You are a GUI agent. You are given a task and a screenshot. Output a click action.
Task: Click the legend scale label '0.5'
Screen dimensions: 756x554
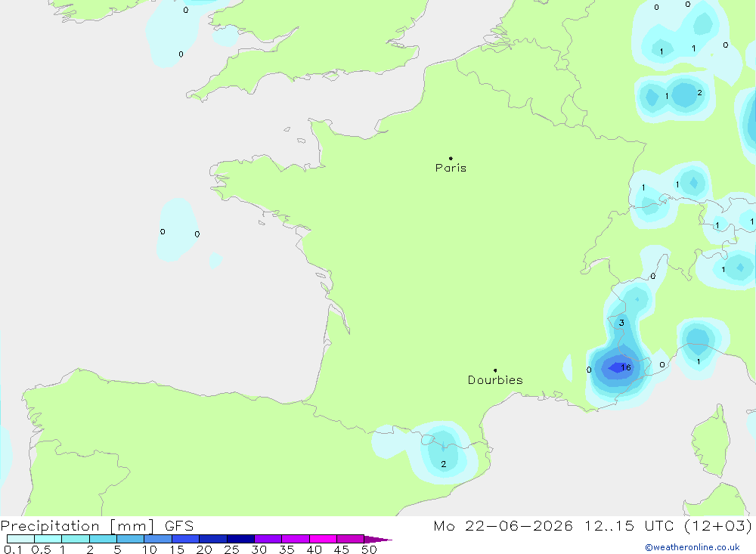tap(41, 549)
